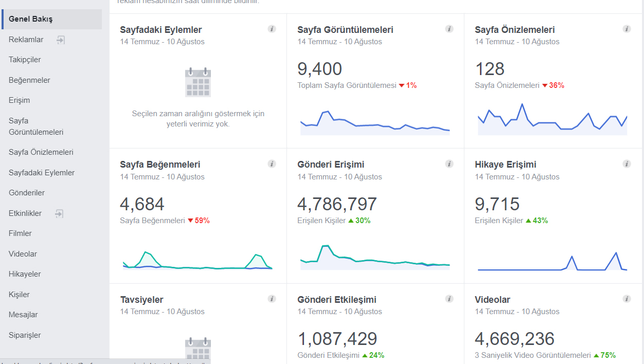Image resolution: width=644 pixels, height=364 pixels.
Task: Click the Gönderi Erişimi line chart
Action: (375, 257)
